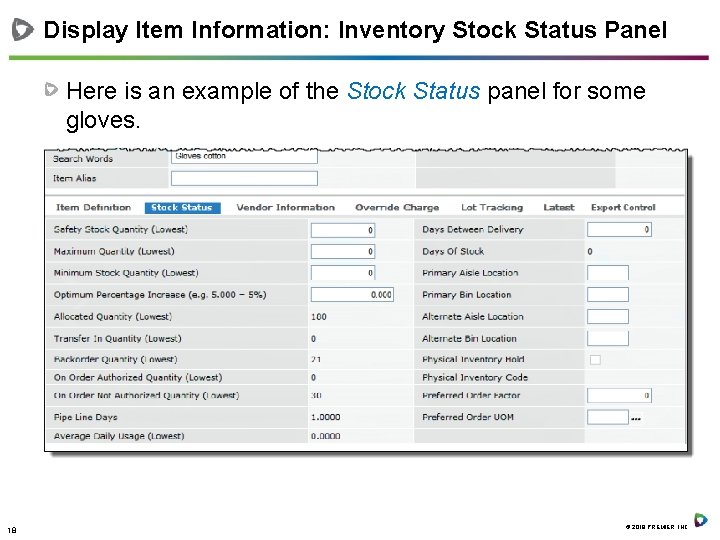Click the arrow bullet before 'Here is an example'
The width and height of the screenshot is (720, 540).
coord(55,91)
